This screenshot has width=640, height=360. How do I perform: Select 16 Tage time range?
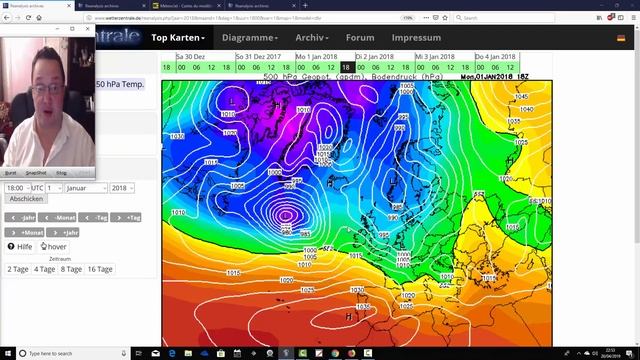tap(100, 269)
